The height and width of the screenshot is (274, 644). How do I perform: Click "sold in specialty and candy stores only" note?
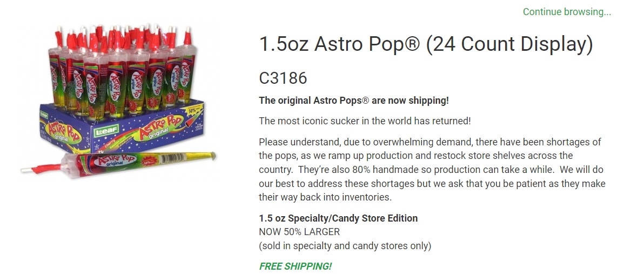click(x=345, y=246)
